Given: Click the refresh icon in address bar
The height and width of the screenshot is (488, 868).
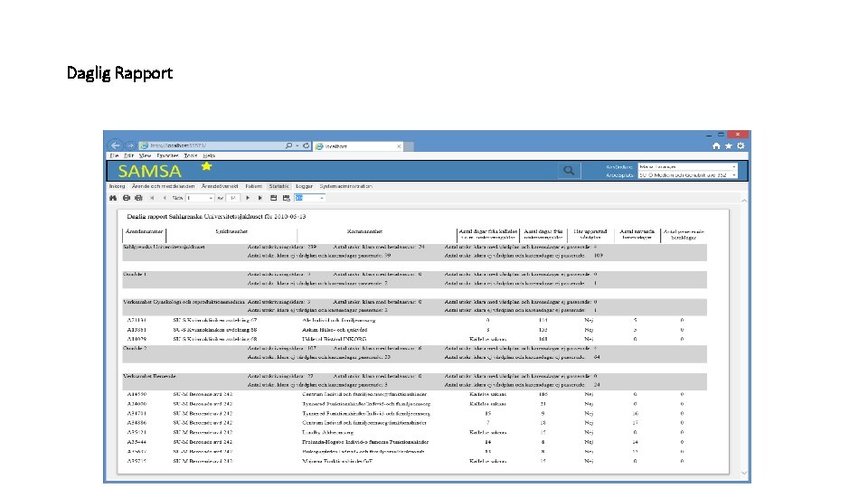Looking at the screenshot, I should pos(306,145).
